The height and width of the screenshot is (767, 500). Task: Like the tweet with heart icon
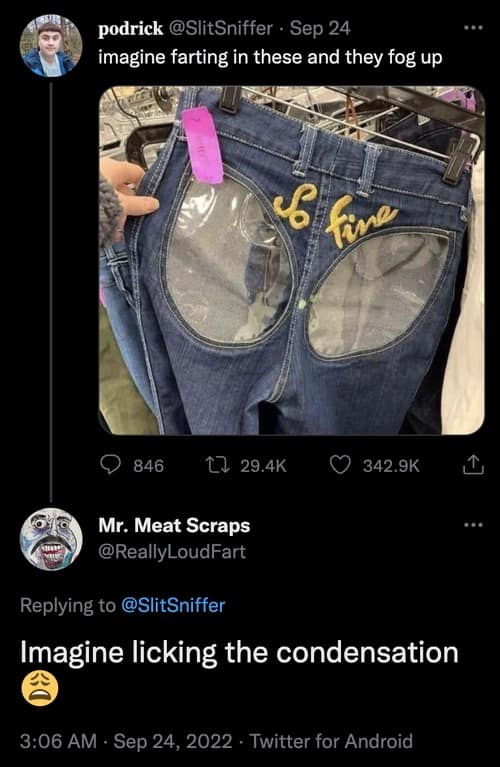pos(340,465)
